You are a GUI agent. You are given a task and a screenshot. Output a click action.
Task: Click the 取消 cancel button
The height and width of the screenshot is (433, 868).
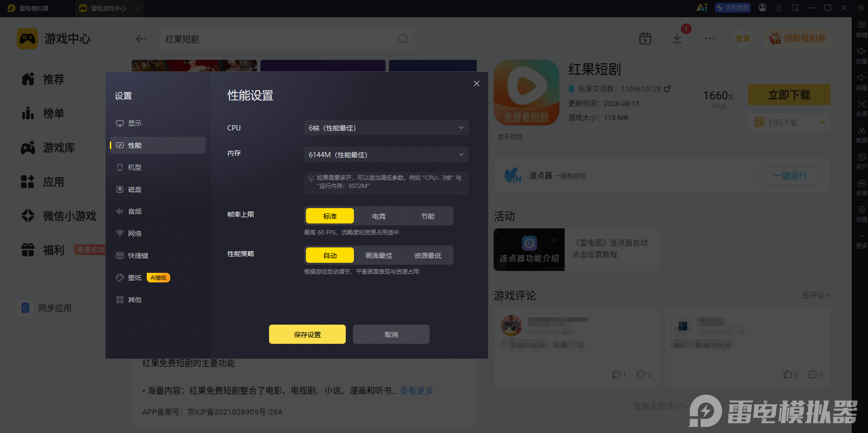point(391,334)
